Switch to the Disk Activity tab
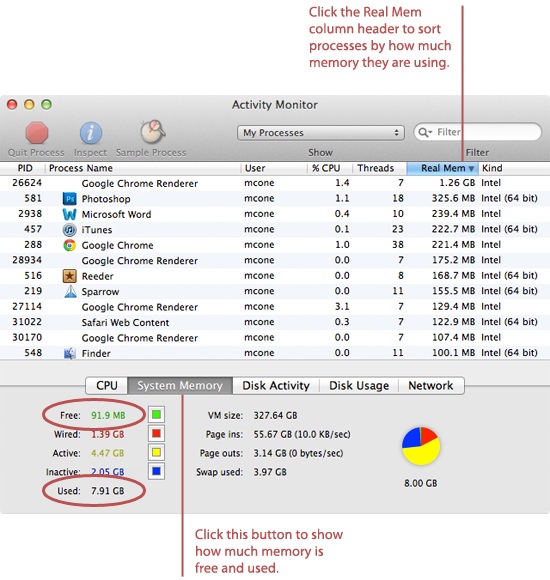550x580 pixels. click(276, 385)
